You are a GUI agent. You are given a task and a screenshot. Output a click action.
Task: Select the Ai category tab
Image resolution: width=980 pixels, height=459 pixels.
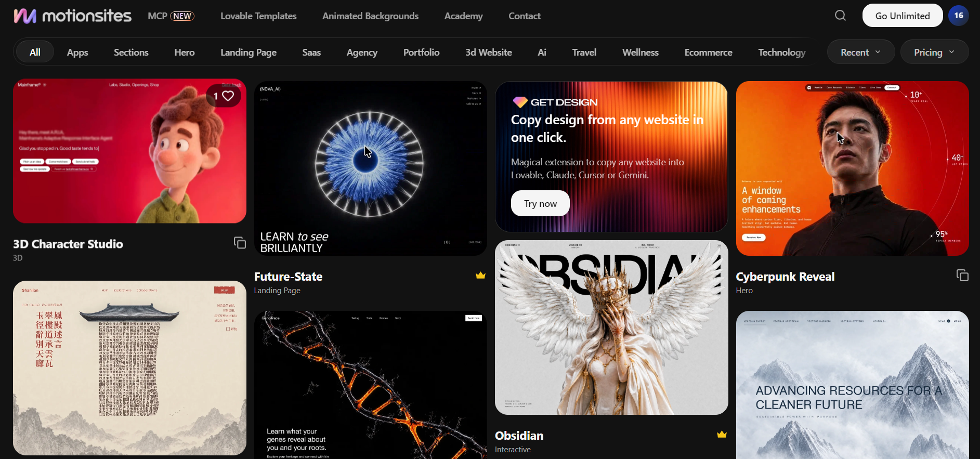(542, 52)
